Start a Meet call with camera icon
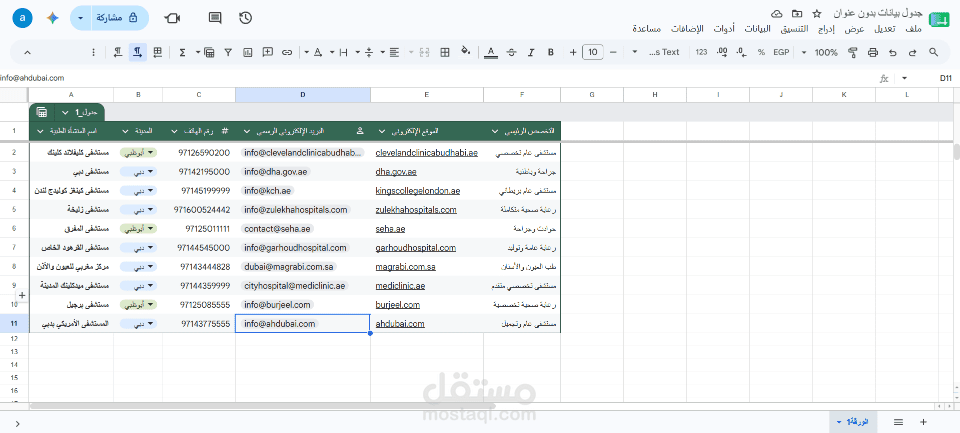 (172, 18)
